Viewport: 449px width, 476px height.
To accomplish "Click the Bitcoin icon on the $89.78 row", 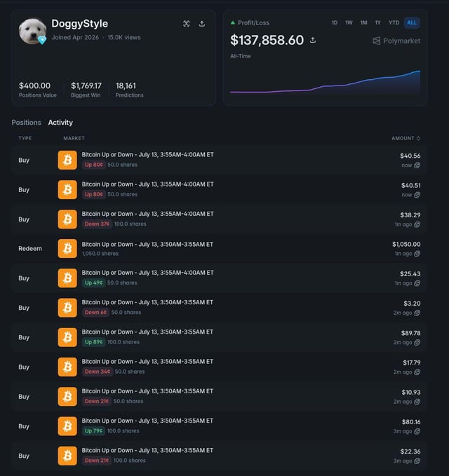I will point(67,337).
